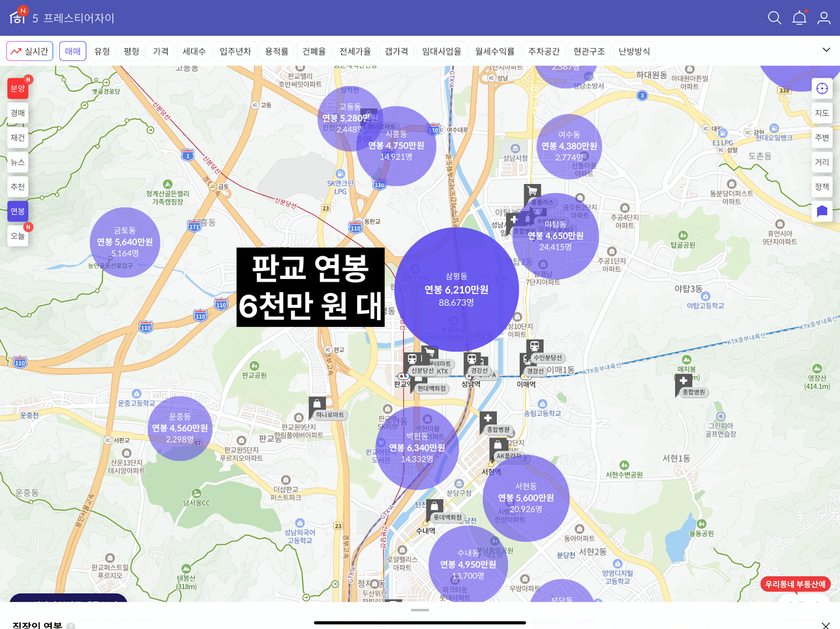840x629 pixels.
Task: Select the 현관구조 filter
Action: tap(589, 51)
